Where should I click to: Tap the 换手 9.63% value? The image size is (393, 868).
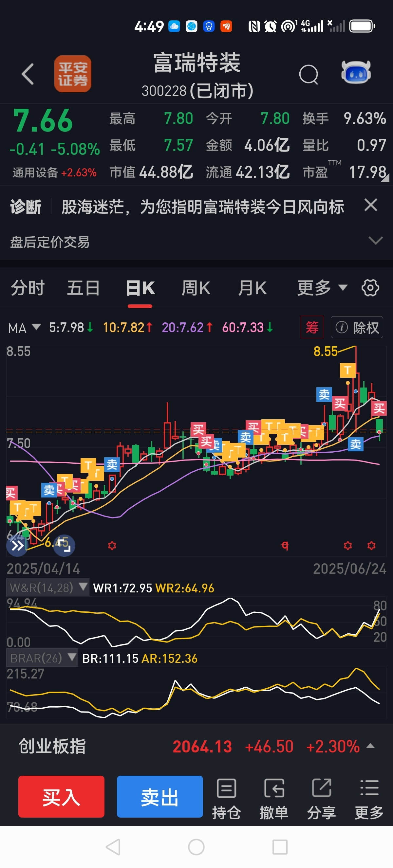point(344,118)
